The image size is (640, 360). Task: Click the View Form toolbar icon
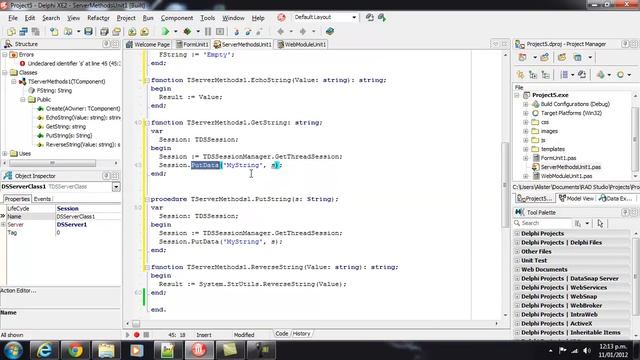pos(23,31)
